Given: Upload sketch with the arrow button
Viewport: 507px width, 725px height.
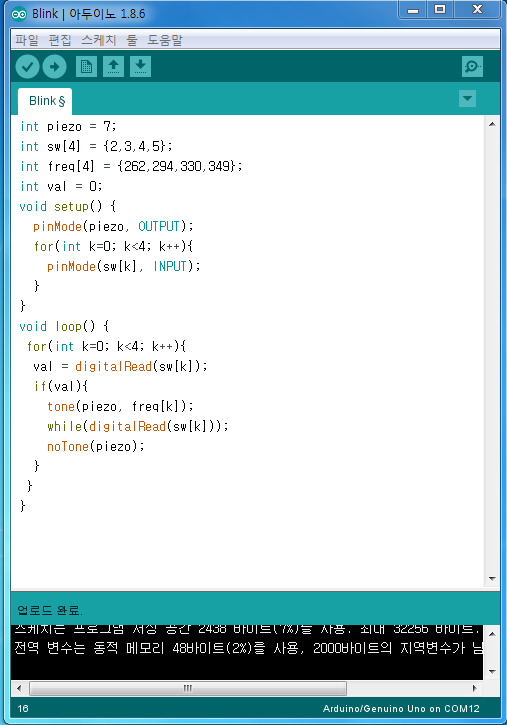Looking at the screenshot, I should (55, 67).
